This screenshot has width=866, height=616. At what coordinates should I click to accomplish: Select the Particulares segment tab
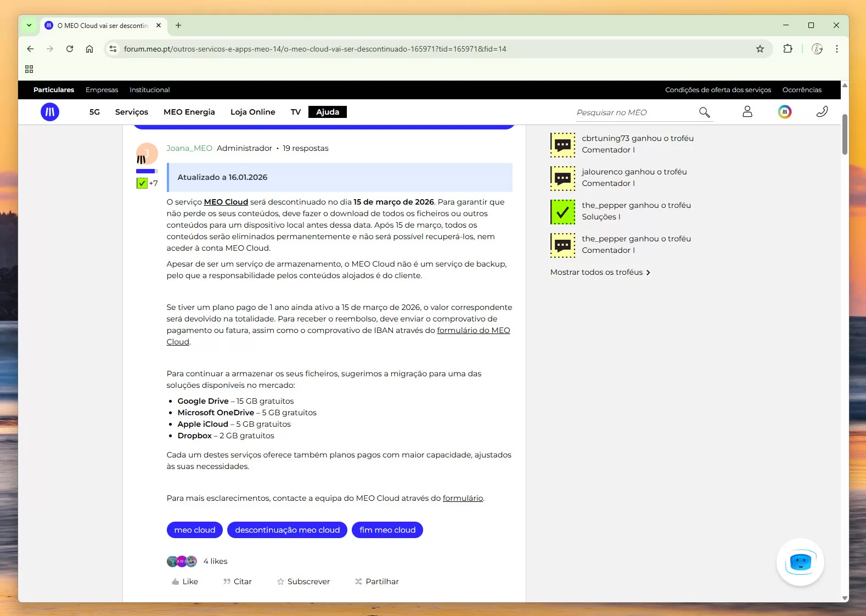click(54, 90)
